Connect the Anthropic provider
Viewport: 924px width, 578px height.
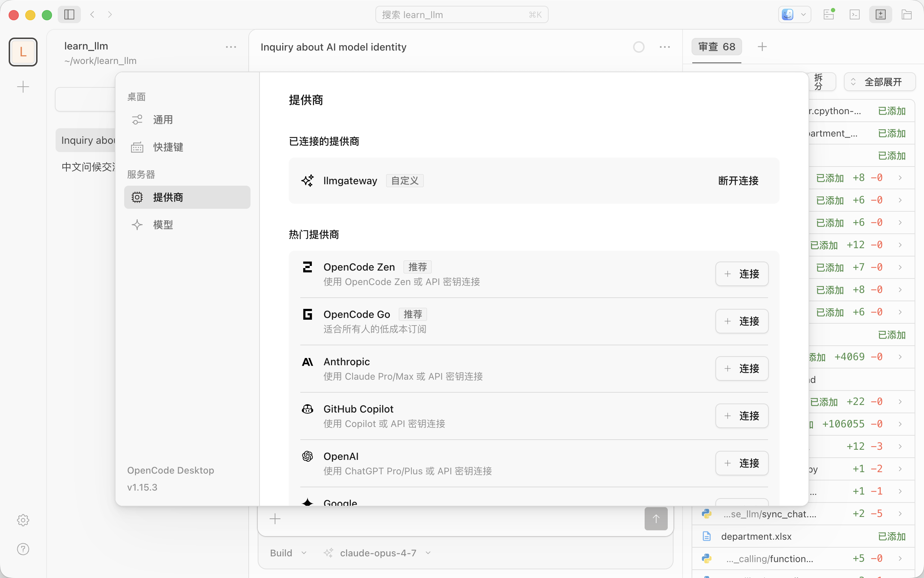coord(741,368)
